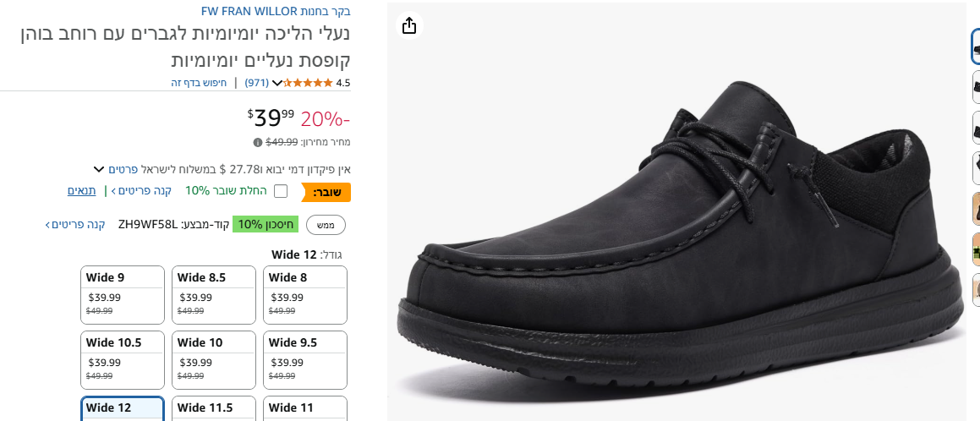The height and width of the screenshot is (421, 980).
Task: Select the first product image thumbnail
Action: 975,46
